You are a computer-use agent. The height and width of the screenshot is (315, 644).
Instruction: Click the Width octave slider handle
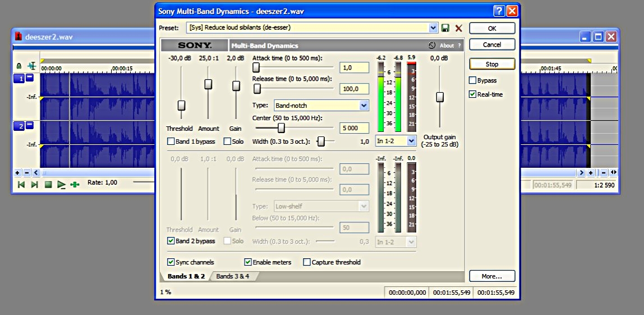click(x=321, y=141)
